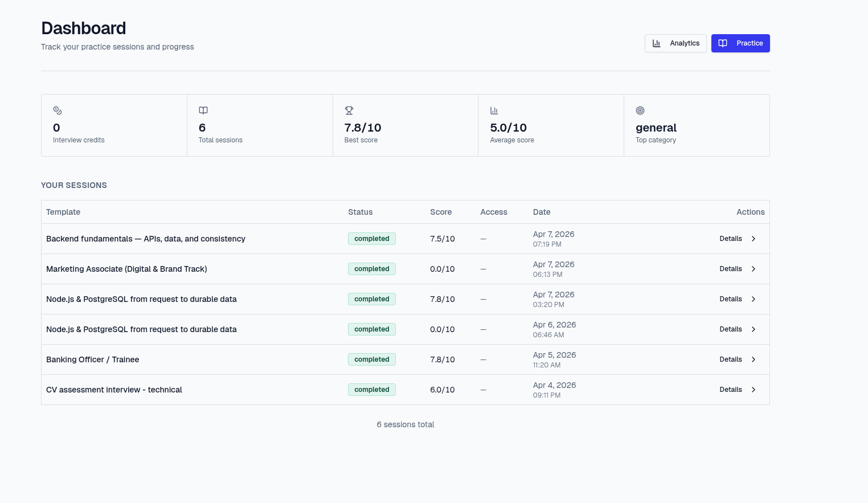This screenshot has height=503, width=868.
Task: Click the bar chart icon in Analytics button
Action: coord(657,43)
